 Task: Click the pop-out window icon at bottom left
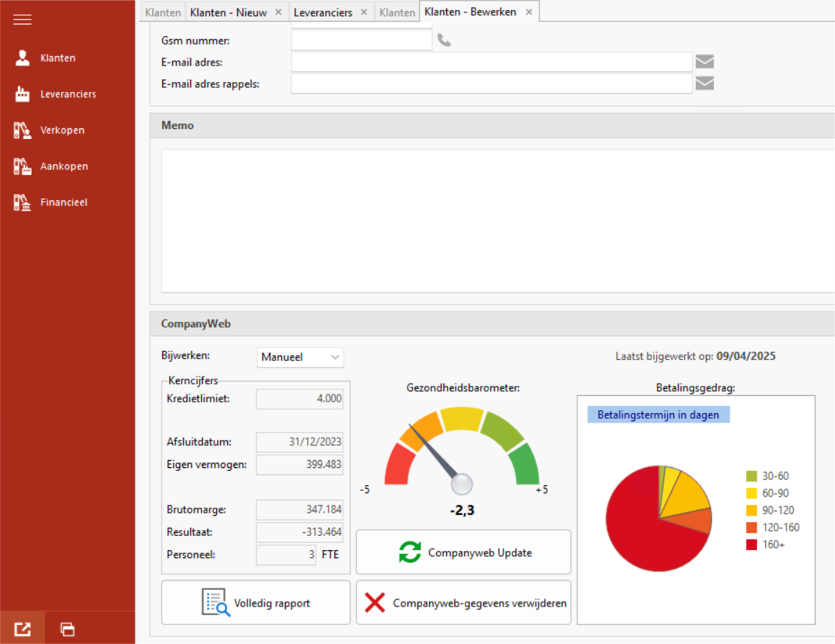[x=22, y=629]
